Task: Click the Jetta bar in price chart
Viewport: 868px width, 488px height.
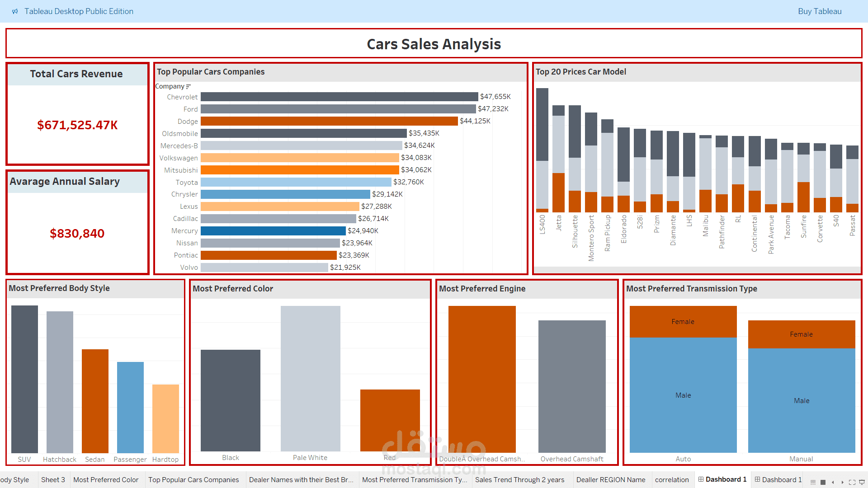Action: pyautogui.click(x=558, y=159)
